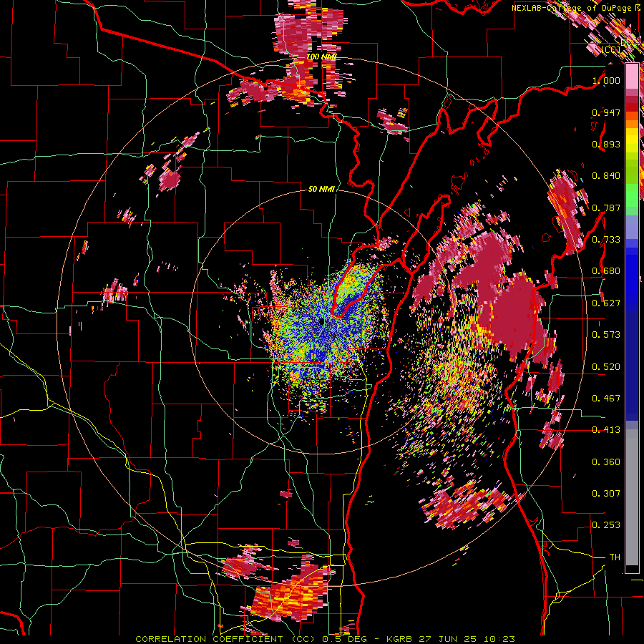Click the 0.840 color scale value
The width and height of the screenshot is (644, 644).
pos(606,176)
